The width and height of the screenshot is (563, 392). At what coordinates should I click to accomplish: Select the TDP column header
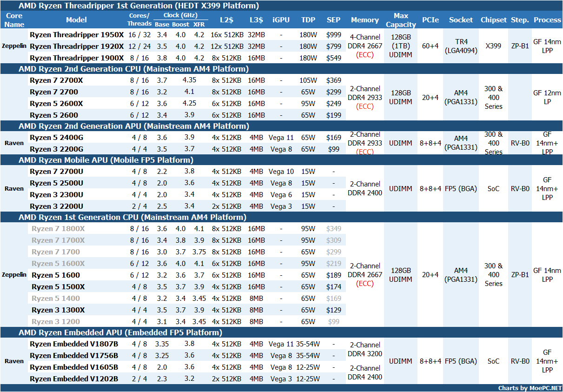308,20
